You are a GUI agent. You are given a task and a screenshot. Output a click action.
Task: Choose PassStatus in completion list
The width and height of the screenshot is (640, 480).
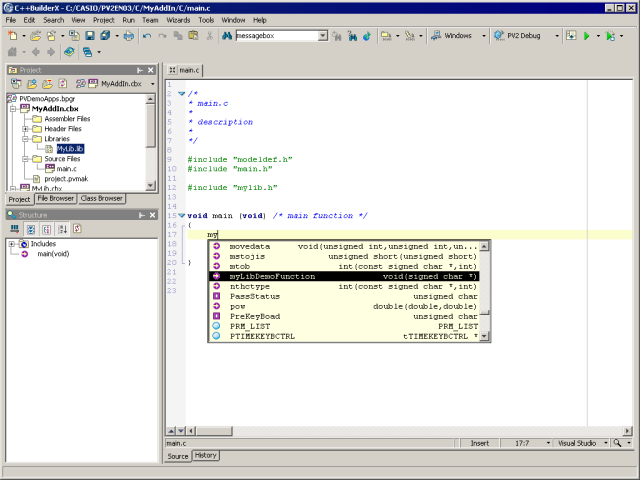pyautogui.click(x=343, y=296)
